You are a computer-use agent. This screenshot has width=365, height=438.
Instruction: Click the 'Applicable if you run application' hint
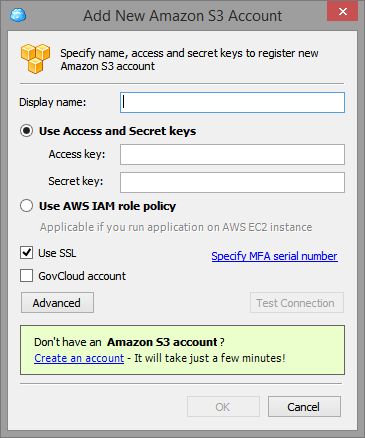(176, 227)
